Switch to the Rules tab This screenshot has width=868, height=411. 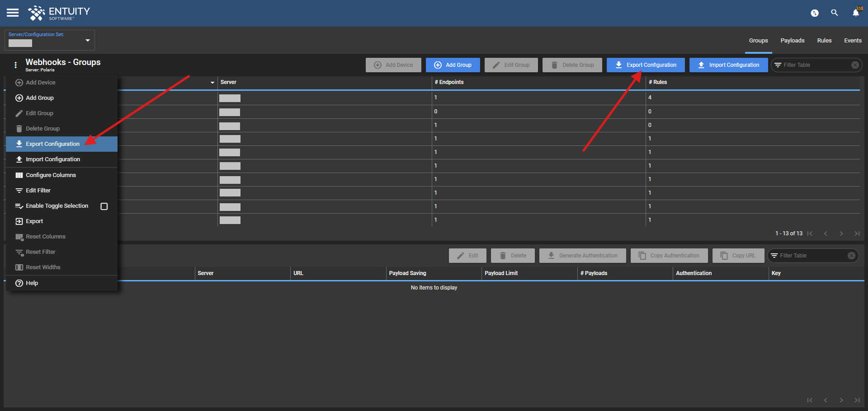(x=824, y=41)
